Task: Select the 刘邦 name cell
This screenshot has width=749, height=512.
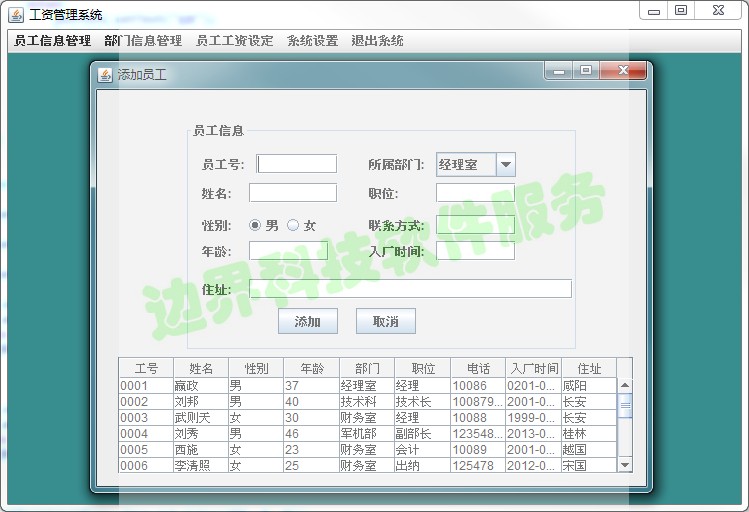Action: (x=201, y=402)
